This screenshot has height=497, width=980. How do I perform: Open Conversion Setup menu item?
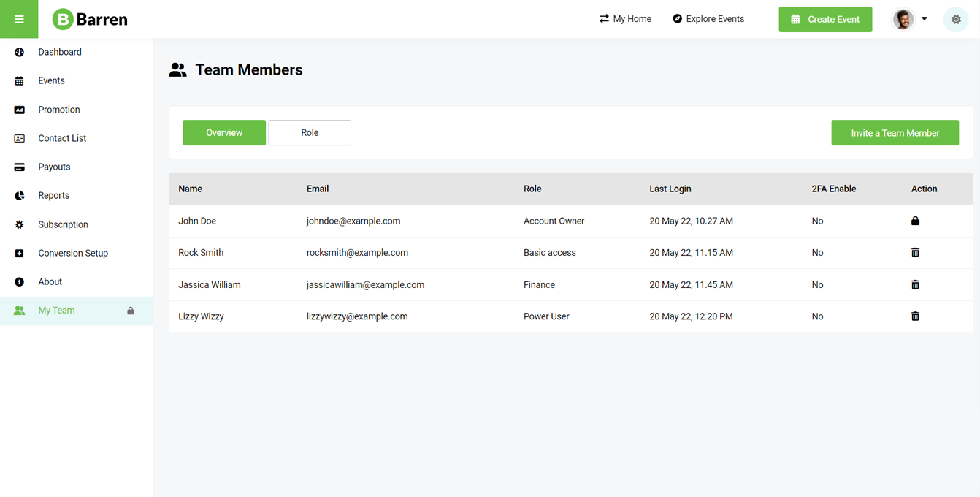pos(73,253)
